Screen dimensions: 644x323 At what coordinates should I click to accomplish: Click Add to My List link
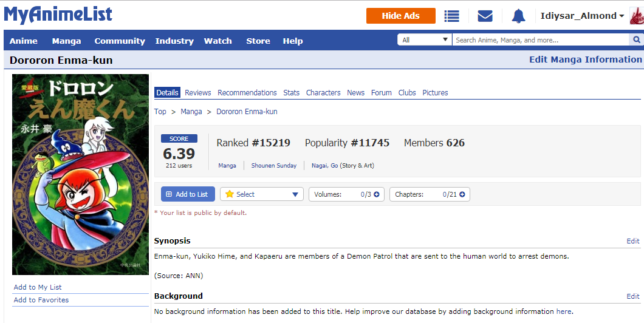click(38, 287)
